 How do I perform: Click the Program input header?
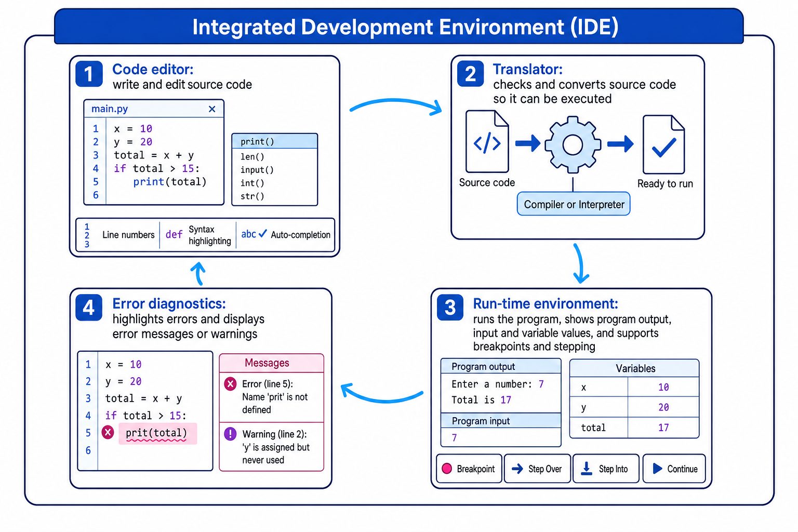[501, 421]
